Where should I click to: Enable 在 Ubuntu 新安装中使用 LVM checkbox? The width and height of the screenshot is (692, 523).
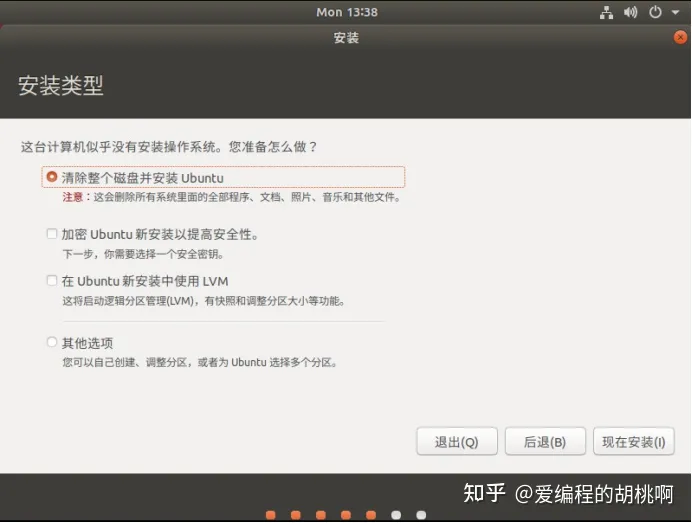[x=52, y=281]
